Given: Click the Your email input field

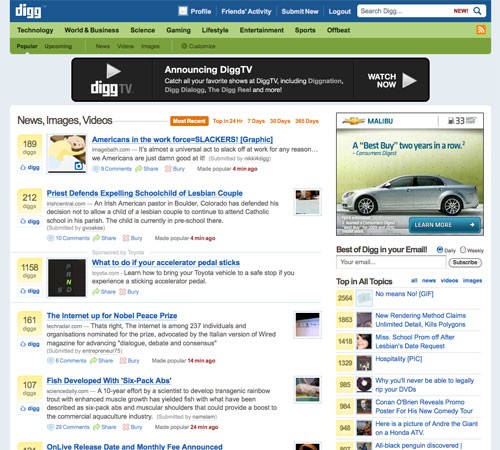Looking at the screenshot, I should pos(391,262).
